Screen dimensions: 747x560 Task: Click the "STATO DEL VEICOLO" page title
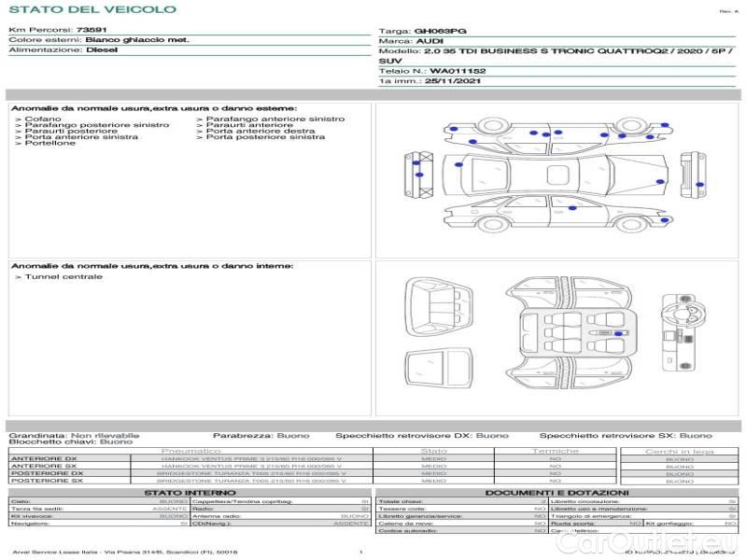pyautogui.click(x=92, y=9)
